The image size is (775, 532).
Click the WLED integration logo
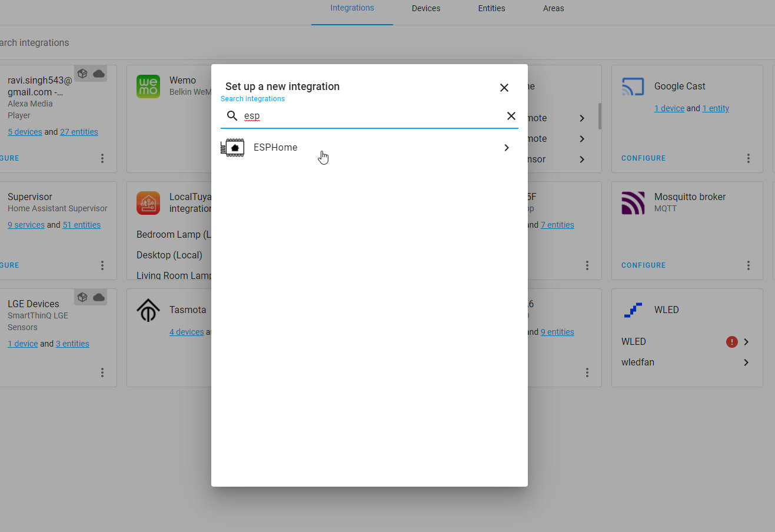[x=633, y=310]
